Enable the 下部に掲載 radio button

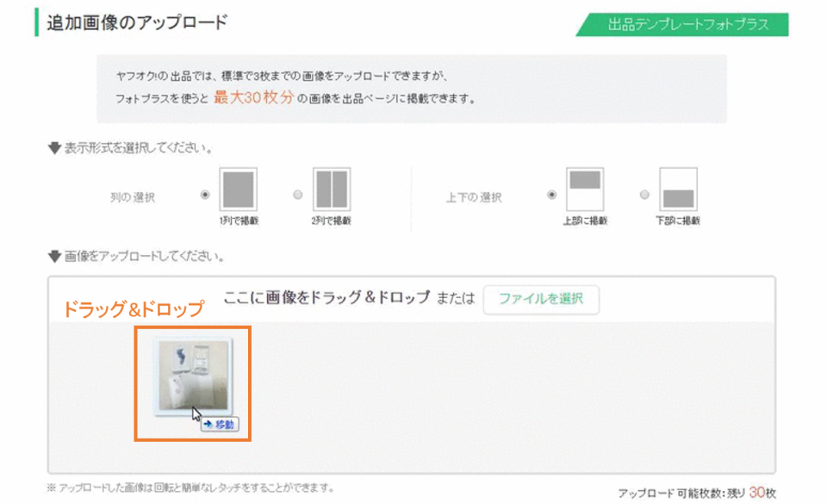[646, 193]
